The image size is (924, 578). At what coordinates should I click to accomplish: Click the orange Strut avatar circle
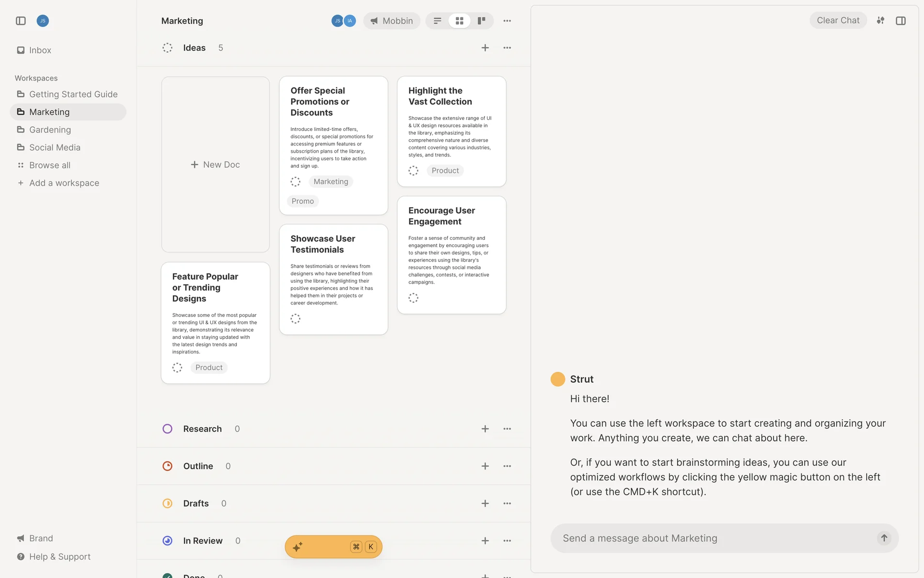click(558, 379)
